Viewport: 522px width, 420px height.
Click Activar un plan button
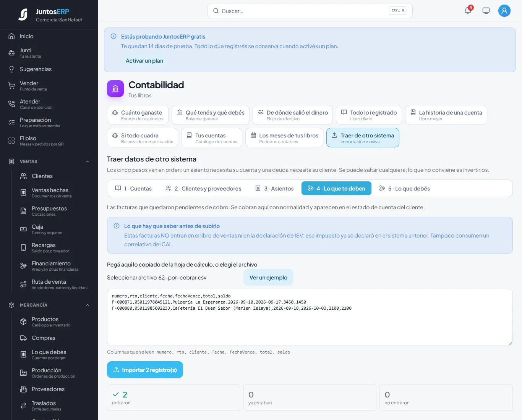click(144, 61)
